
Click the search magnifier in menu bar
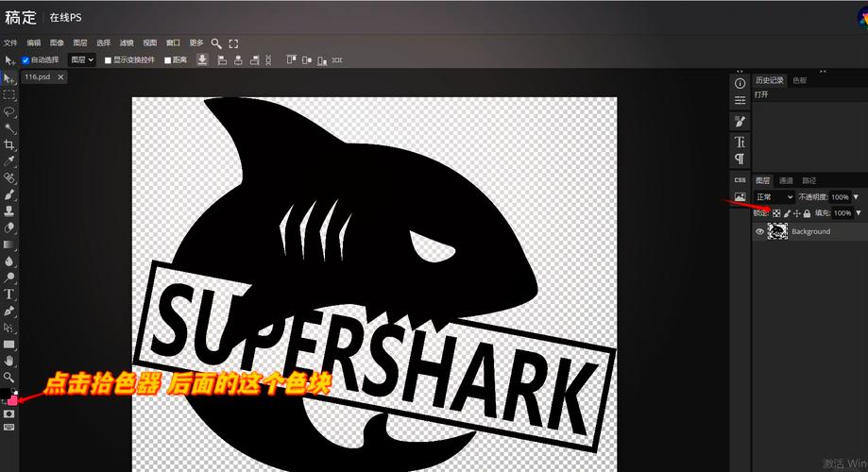[x=216, y=43]
